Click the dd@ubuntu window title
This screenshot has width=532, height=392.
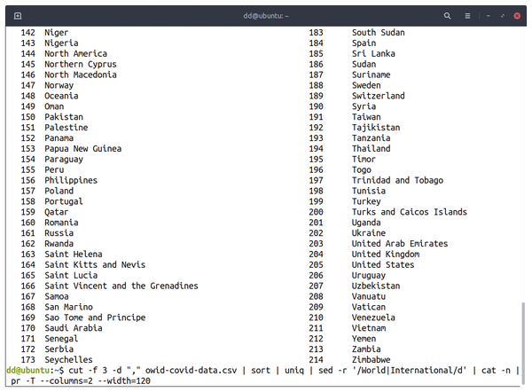click(266, 16)
